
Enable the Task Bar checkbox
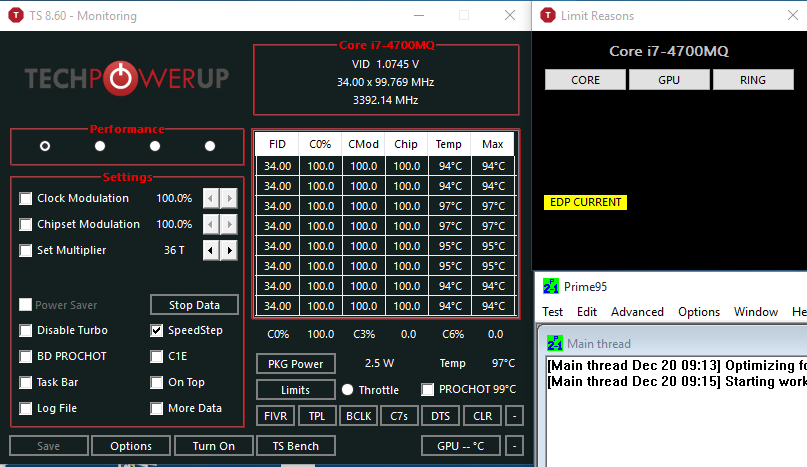(x=25, y=382)
